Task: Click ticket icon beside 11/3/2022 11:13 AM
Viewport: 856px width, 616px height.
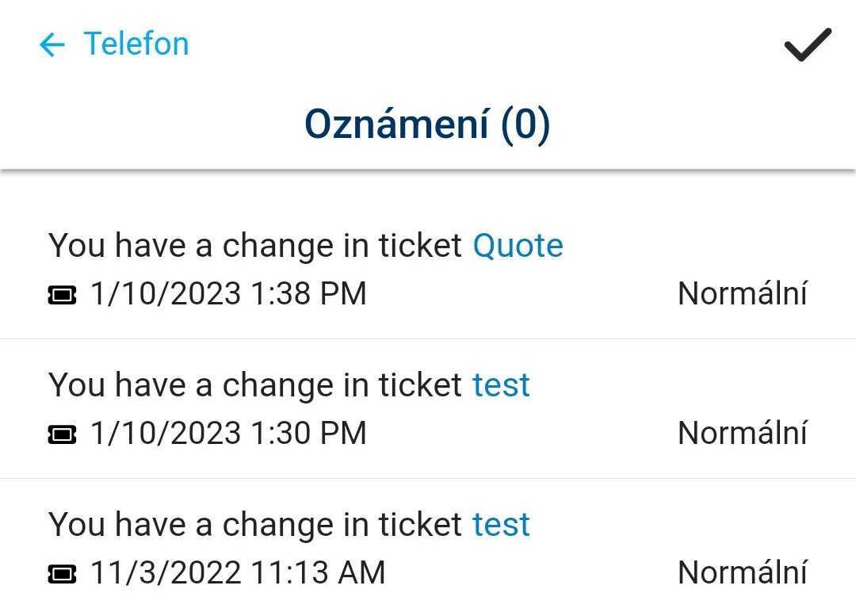Action: (x=63, y=574)
